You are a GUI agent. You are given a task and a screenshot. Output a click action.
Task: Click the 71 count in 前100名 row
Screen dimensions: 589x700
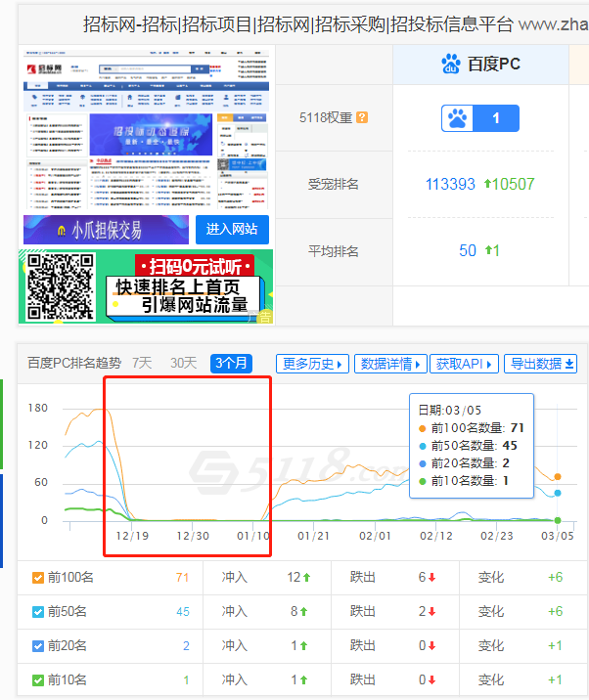(182, 578)
